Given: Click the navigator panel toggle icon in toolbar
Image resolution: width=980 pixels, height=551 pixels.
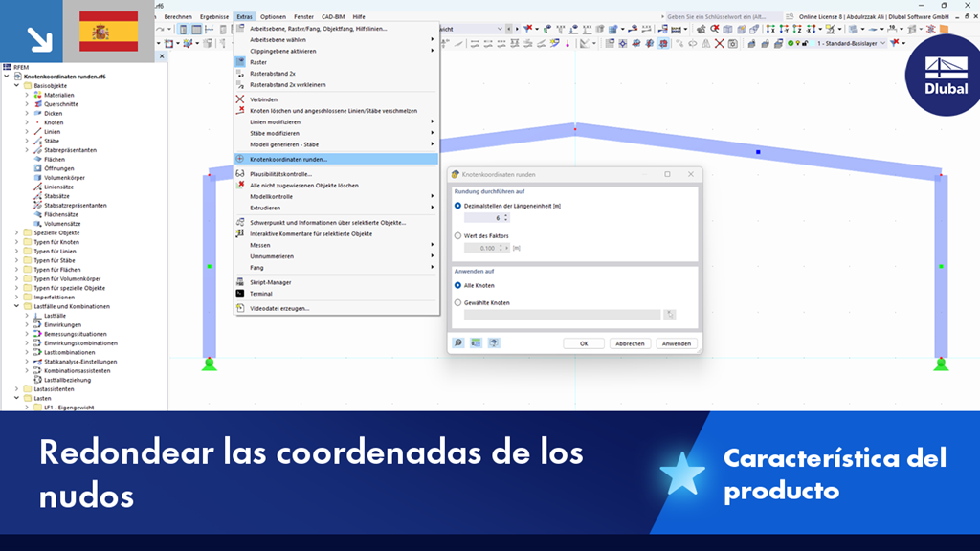Looking at the screenshot, I should pyautogui.click(x=183, y=30).
